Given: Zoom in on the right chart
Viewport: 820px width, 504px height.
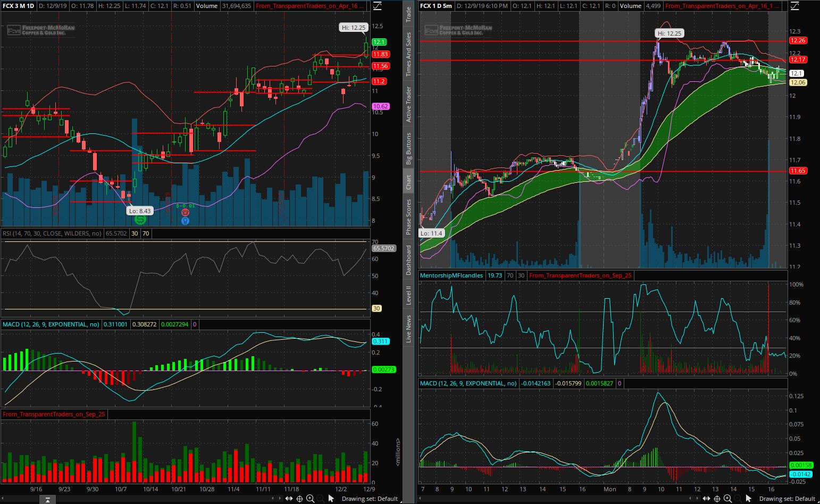Looking at the screenshot, I should (x=727, y=498).
